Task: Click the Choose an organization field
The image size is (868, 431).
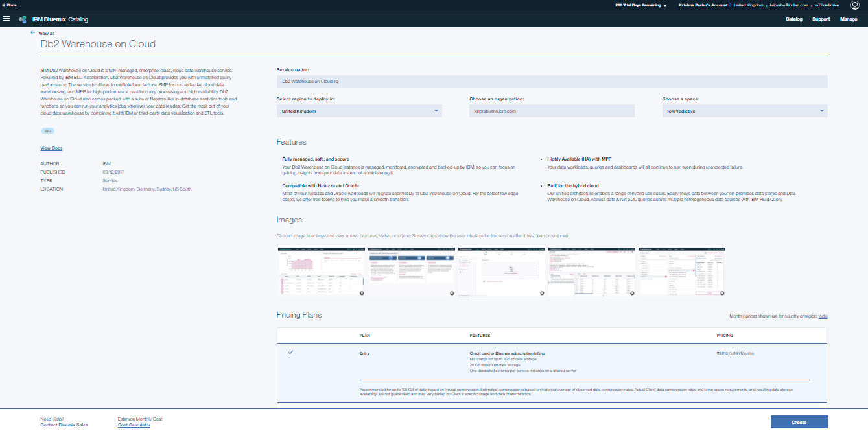Action: click(x=552, y=111)
